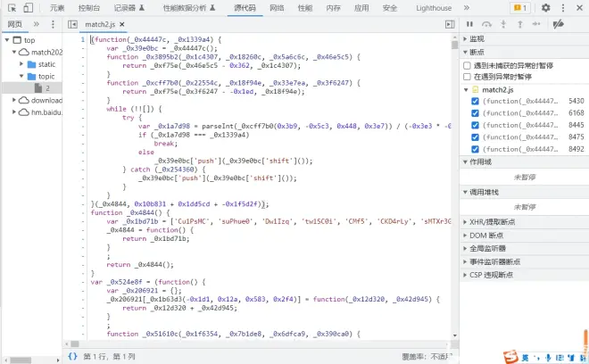Pause script execution button

(x=470, y=24)
